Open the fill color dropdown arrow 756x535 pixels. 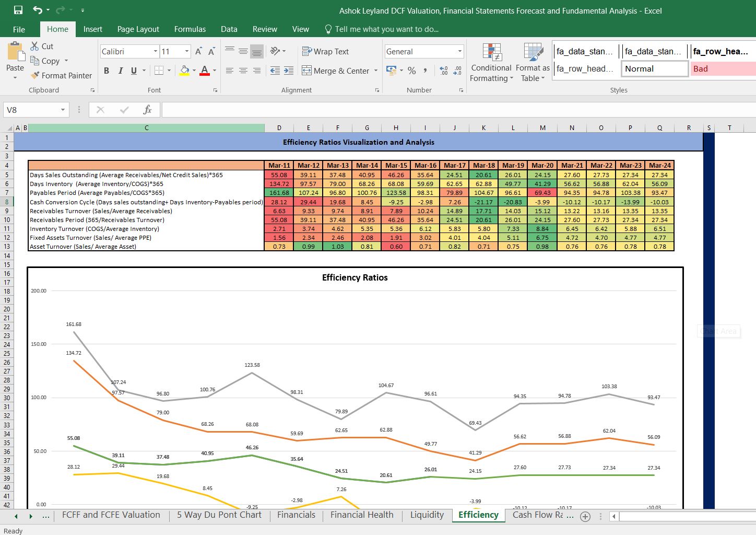(x=194, y=71)
